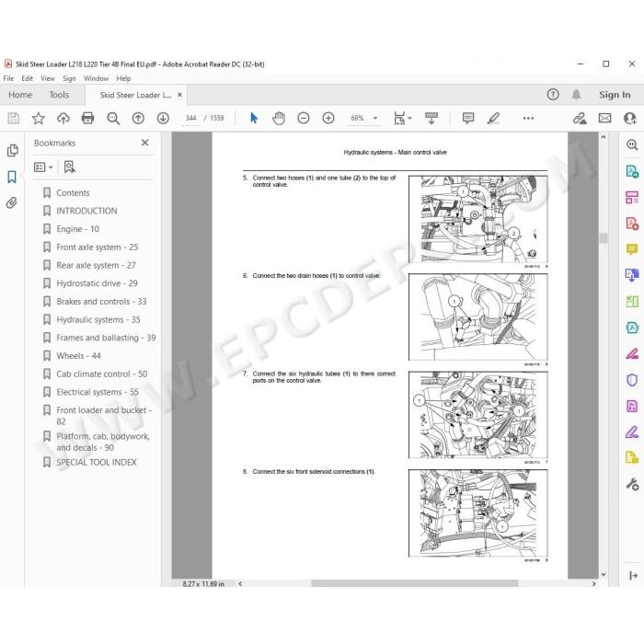Collapse the right tools pane arrow
Image resolution: width=644 pixels, height=644 pixels.
(633, 576)
